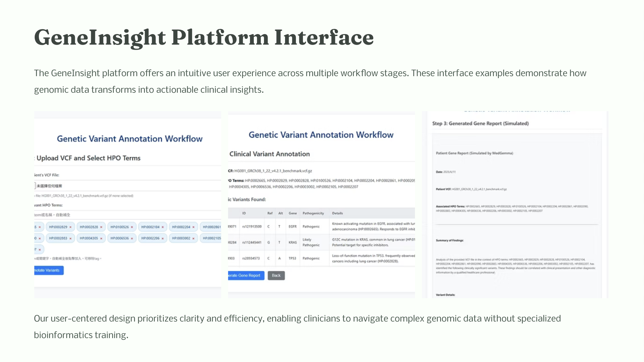Remove the HP:0002206 tag with its x
Screen dimensions: 644x362
[163, 238]
